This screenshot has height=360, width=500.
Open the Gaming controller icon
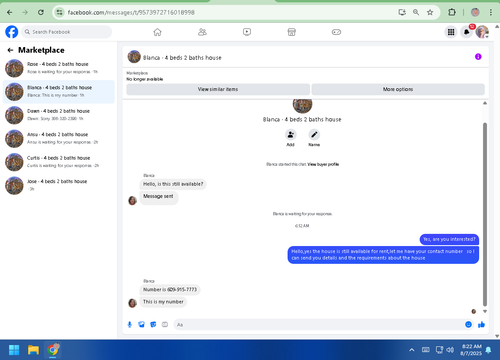coord(336,32)
